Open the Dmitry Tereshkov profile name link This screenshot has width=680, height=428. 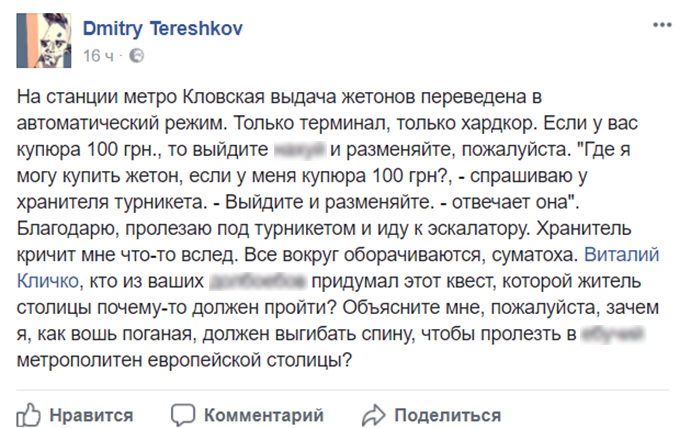(x=163, y=29)
